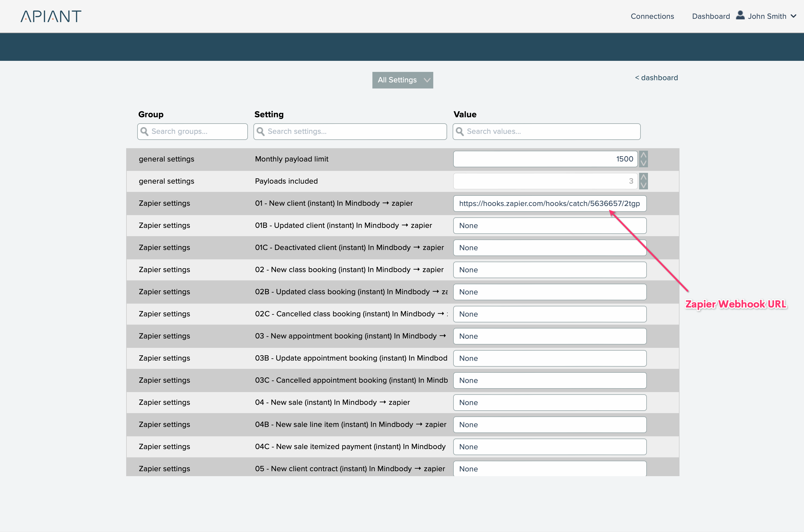
Task: Click down arrow on Payloads included
Action: click(643, 185)
